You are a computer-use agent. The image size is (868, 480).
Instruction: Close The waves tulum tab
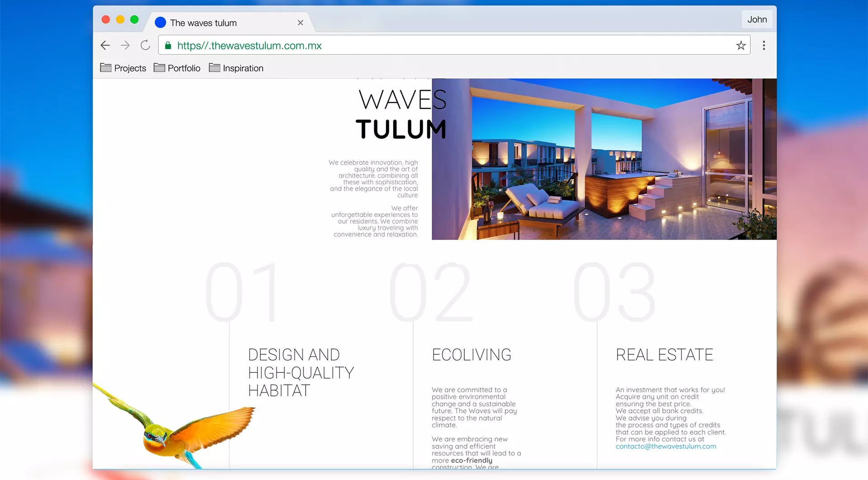(x=300, y=23)
